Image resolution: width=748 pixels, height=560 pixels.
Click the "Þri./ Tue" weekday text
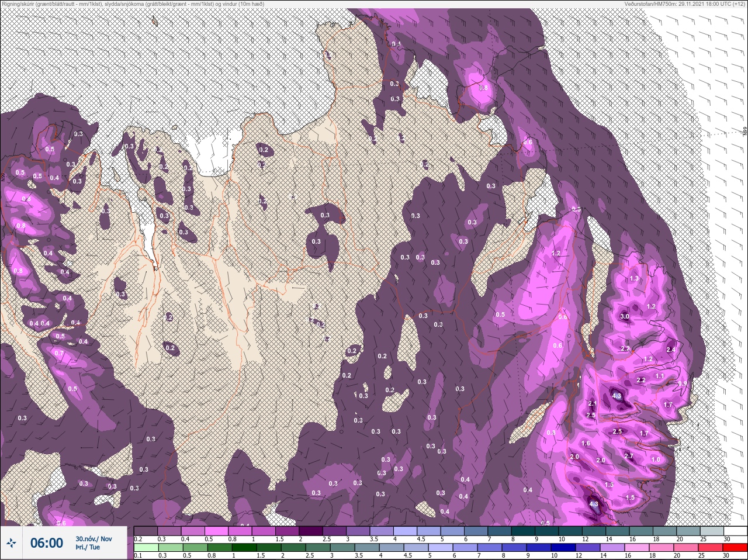[88, 547]
